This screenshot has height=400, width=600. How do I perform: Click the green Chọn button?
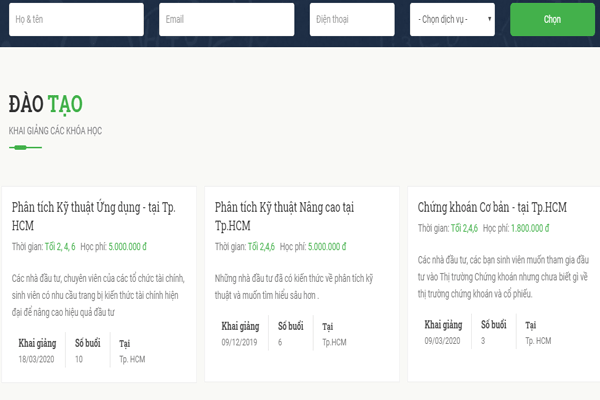552,20
